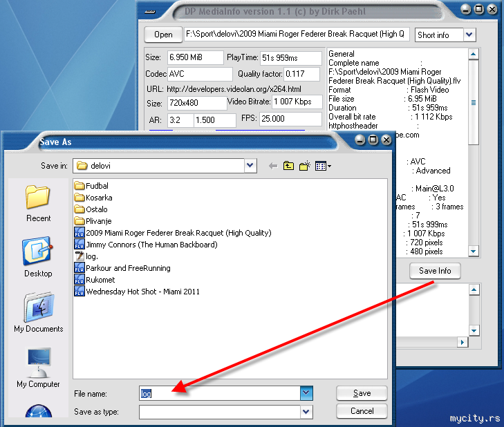The width and height of the screenshot is (504, 427).
Task: Click the lower box scroll right arrow
Action: [x=463, y=342]
